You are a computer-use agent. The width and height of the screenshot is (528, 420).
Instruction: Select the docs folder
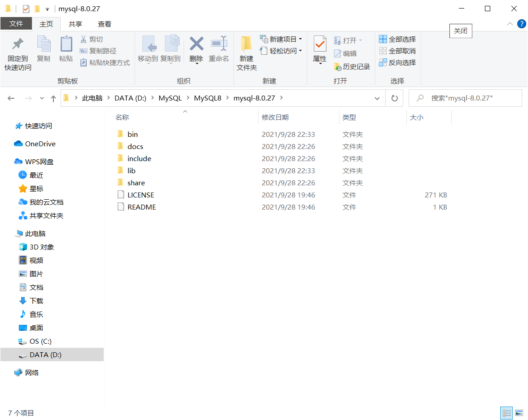[x=135, y=146]
